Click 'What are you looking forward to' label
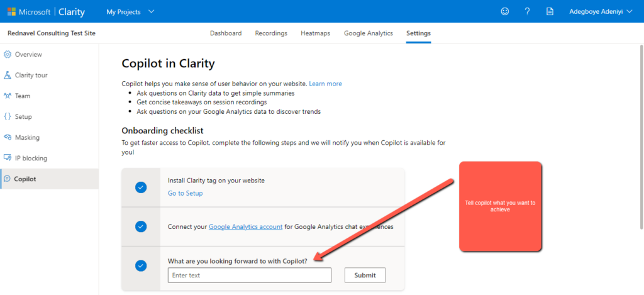This screenshot has height=295, width=644. [238, 261]
